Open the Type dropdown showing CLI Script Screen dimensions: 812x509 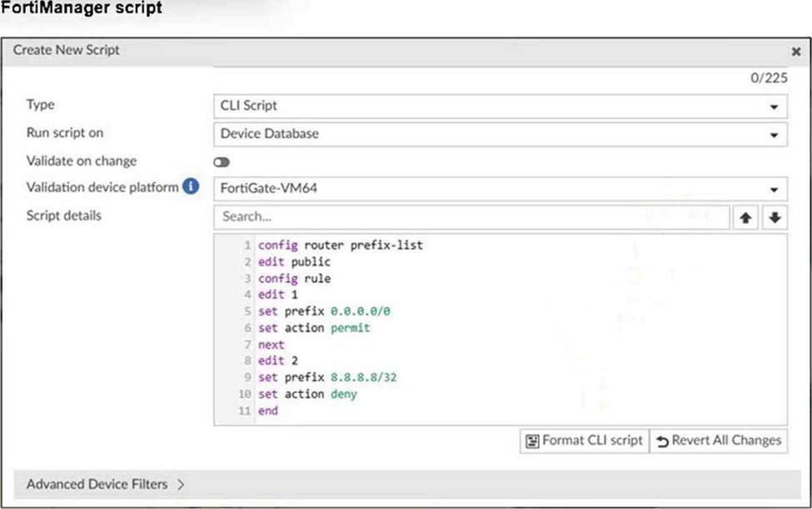[500, 106]
